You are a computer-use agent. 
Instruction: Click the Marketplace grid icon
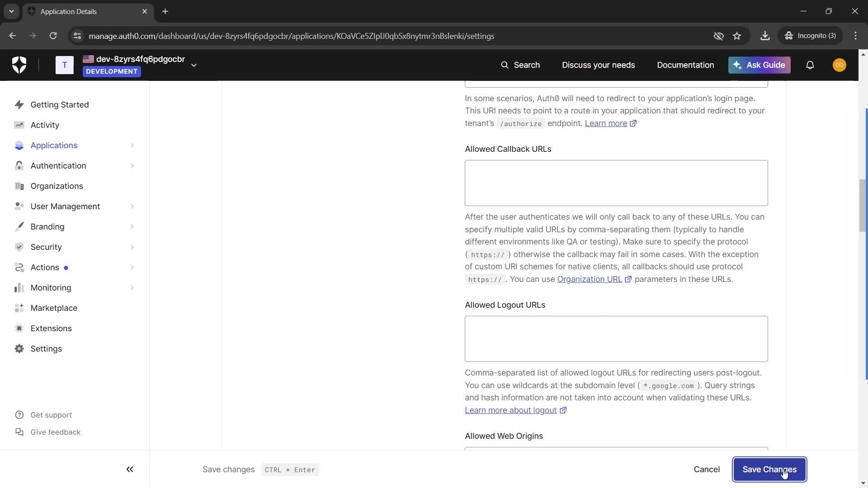tap(19, 308)
